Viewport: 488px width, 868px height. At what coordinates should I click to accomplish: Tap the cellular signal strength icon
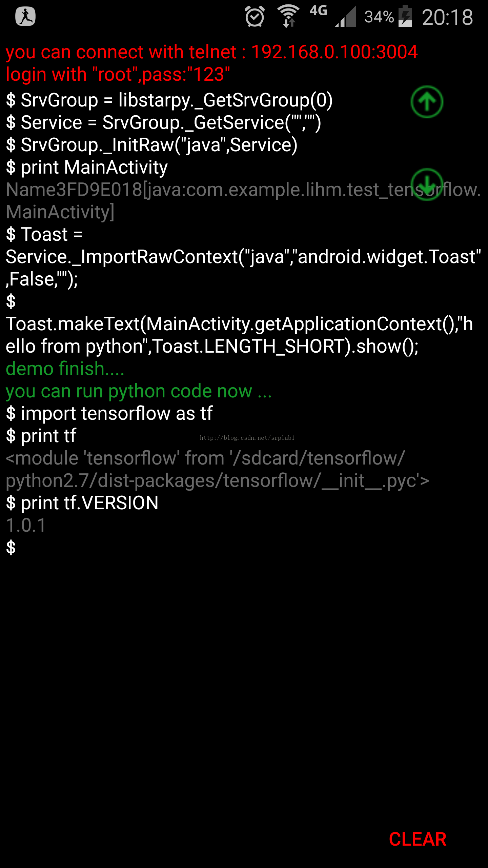[345, 16]
